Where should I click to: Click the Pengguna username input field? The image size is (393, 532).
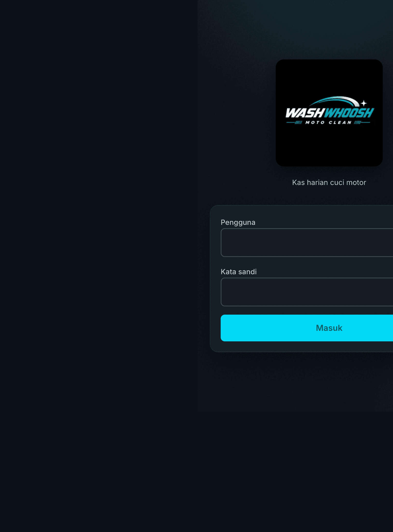pos(307,242)
